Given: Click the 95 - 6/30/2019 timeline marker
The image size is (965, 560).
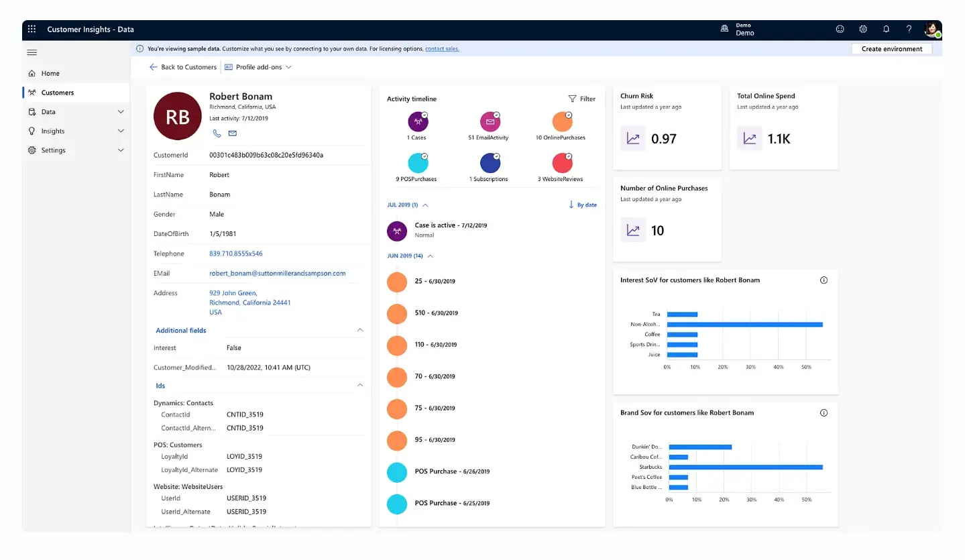Looking at the screenshot, I should pyautogui.click(x=397, y=440).
